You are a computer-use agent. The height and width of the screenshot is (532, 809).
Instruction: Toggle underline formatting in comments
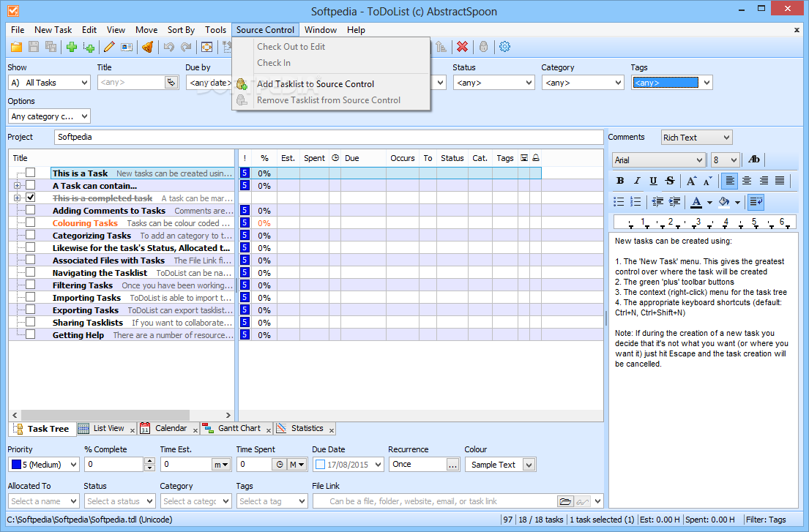(653, 181)
